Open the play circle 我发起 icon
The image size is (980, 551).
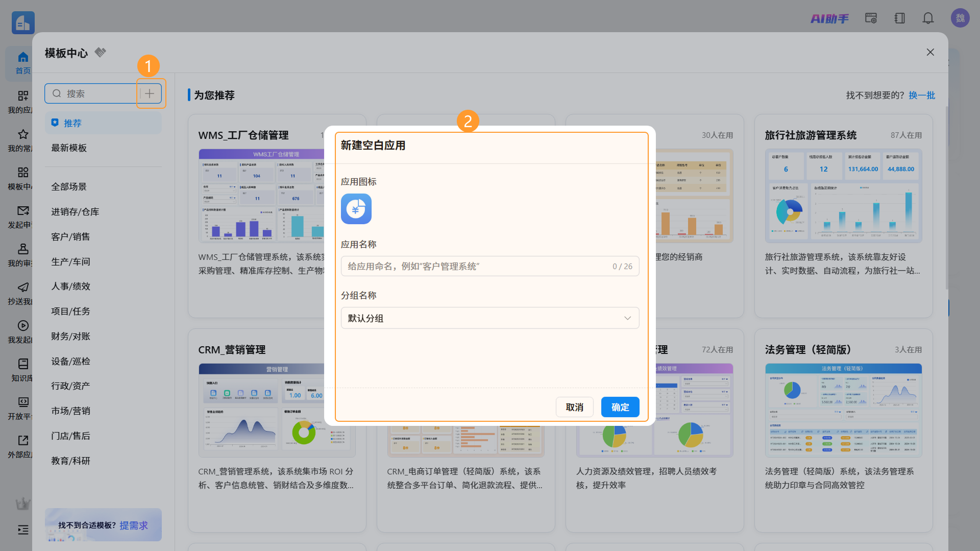click(23, 326)
